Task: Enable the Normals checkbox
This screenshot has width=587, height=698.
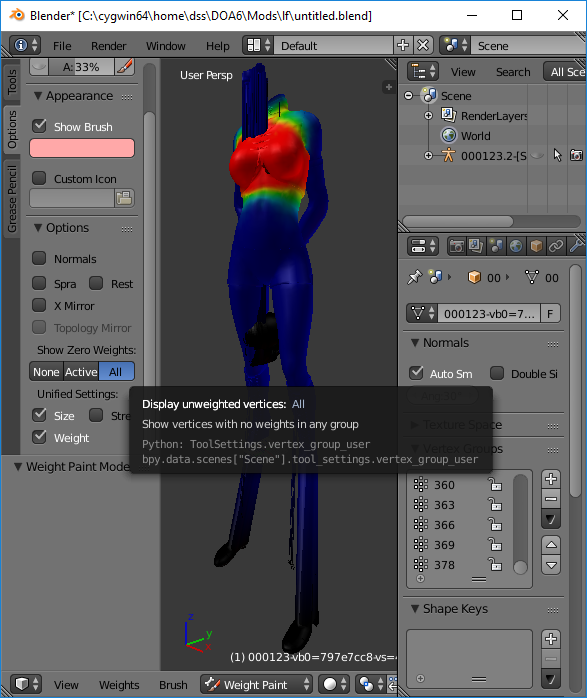Action: [40, 258]
